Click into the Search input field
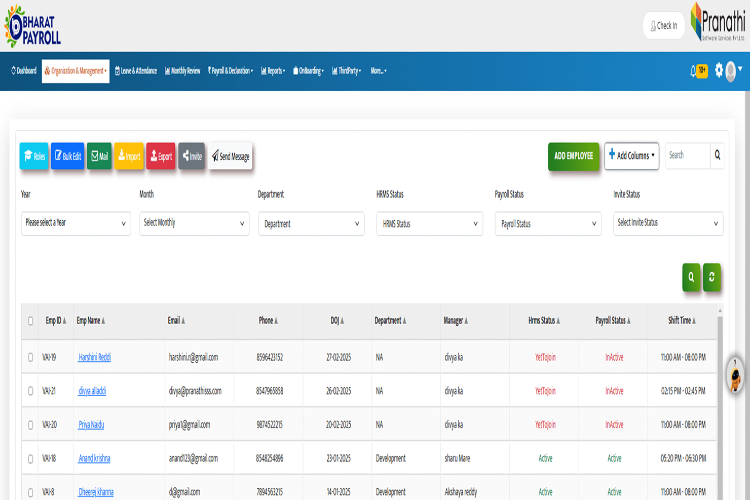The image size is (750, 500). tap(688, 155)
